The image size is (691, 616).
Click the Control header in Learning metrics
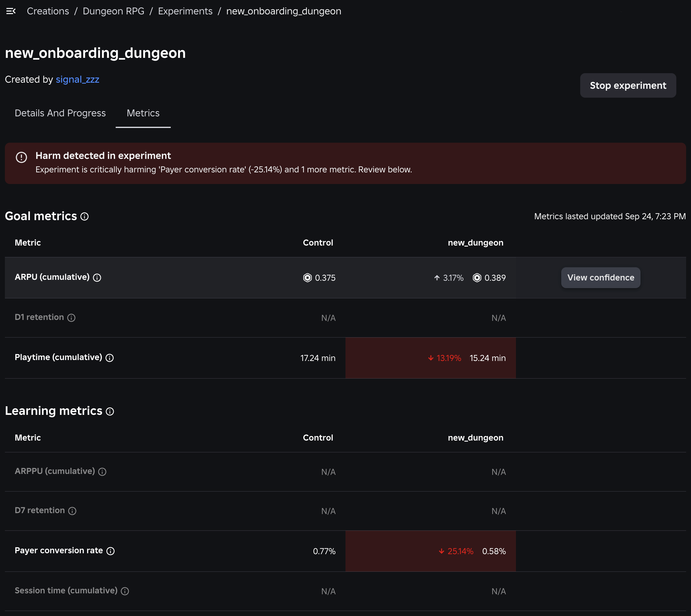(x=318, y=438)
